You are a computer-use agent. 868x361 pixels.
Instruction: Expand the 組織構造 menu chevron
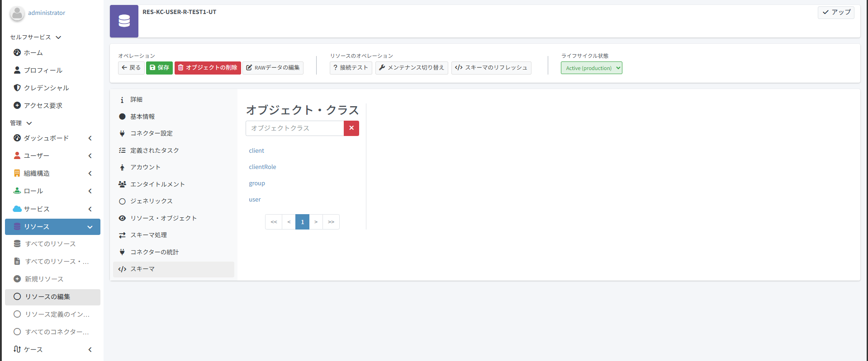(90, 173)
